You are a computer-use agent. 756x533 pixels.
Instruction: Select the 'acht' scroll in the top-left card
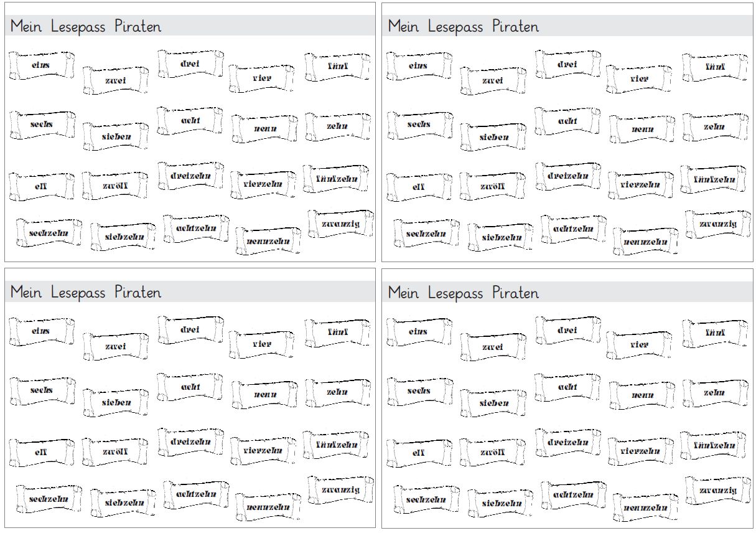pos(190,121)
